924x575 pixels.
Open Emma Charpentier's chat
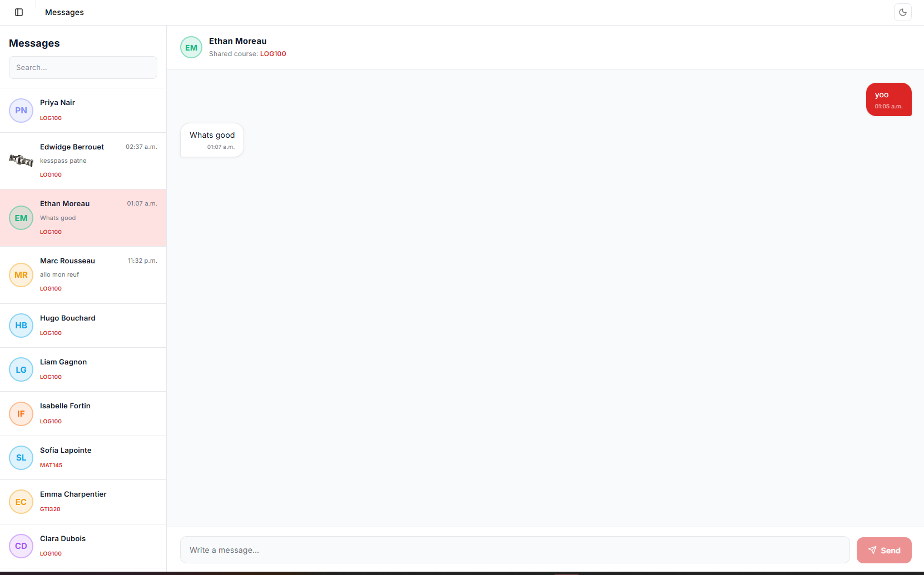(x=83, y=502)
